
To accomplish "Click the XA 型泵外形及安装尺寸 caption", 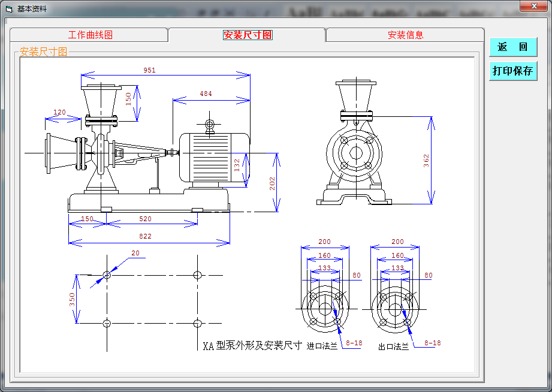I will point(252,346).
